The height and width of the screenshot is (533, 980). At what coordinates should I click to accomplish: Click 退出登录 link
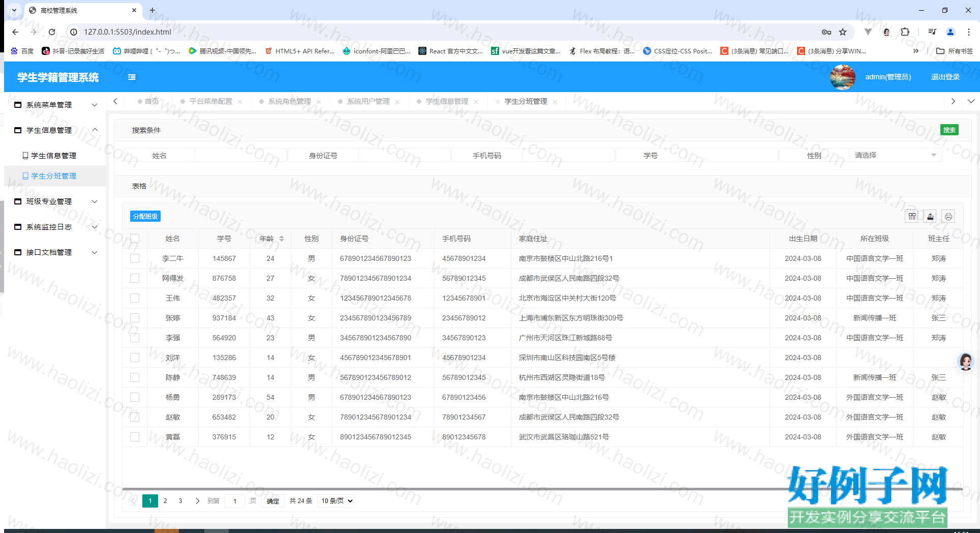point(945,77)
